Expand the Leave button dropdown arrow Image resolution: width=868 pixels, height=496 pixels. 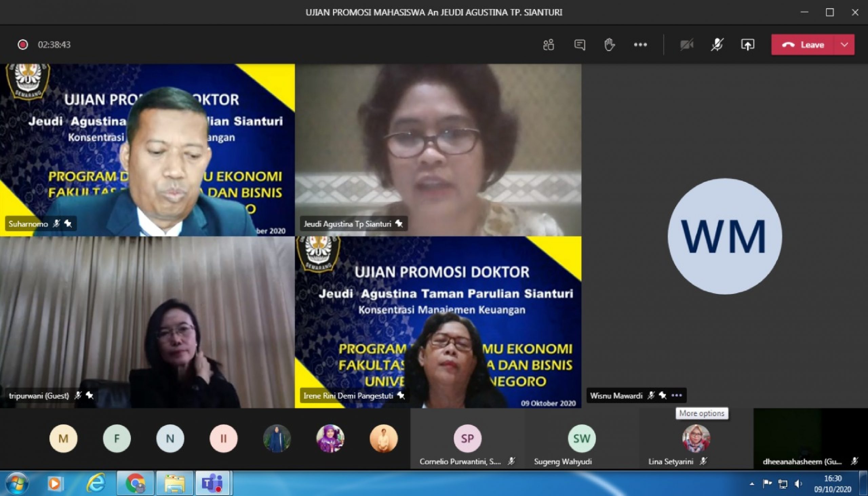pyautogui.click(x=844, y=45)
